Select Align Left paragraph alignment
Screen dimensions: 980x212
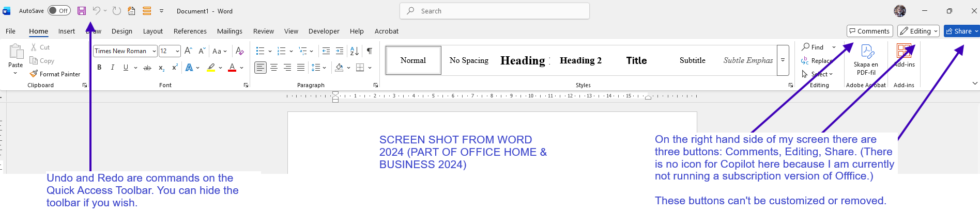(x=261, y=68)
